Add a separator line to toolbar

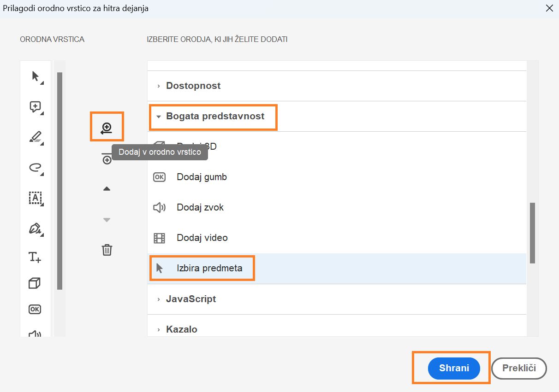pos(107,159)
